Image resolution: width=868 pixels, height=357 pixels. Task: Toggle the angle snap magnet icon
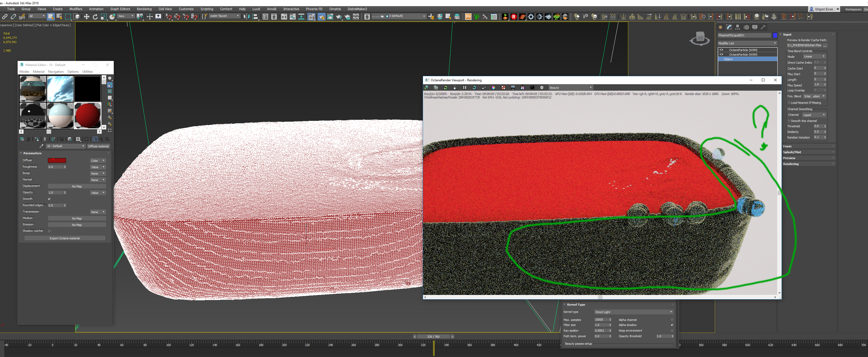tap(177, 17)
